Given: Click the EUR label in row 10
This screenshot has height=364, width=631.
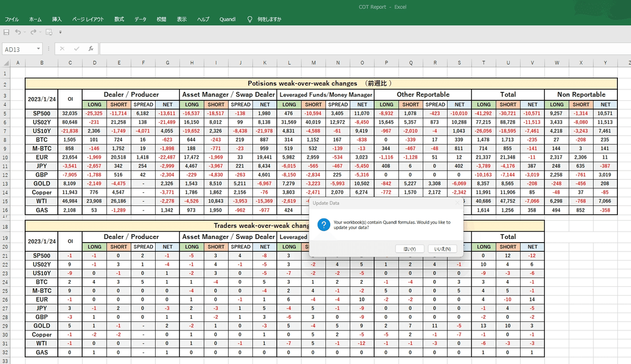Looking at the screenshot, I should coord(42,157).
